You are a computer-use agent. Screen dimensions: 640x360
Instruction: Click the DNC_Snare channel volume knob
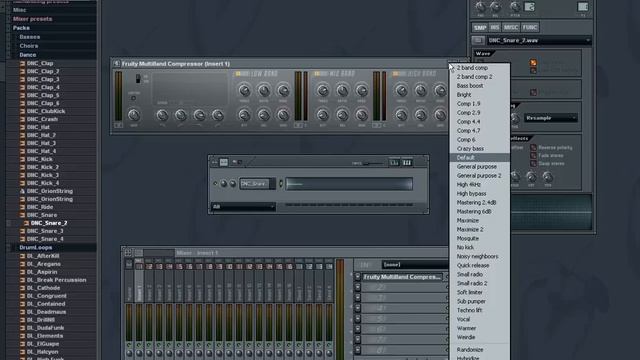[x=233, y=184]
